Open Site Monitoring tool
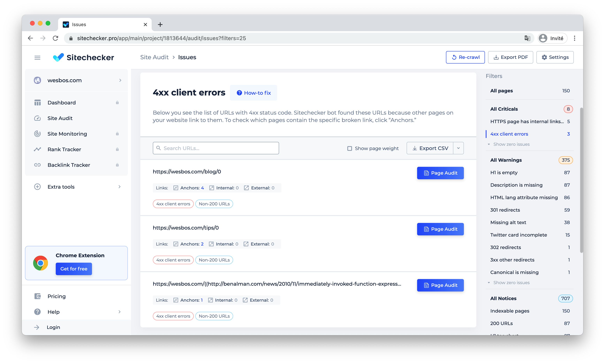 click(67, 134)
